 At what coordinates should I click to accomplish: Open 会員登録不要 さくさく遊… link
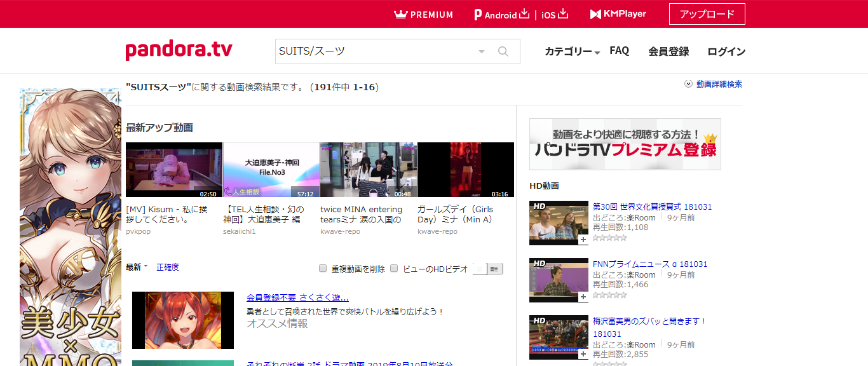click(297, 297)
